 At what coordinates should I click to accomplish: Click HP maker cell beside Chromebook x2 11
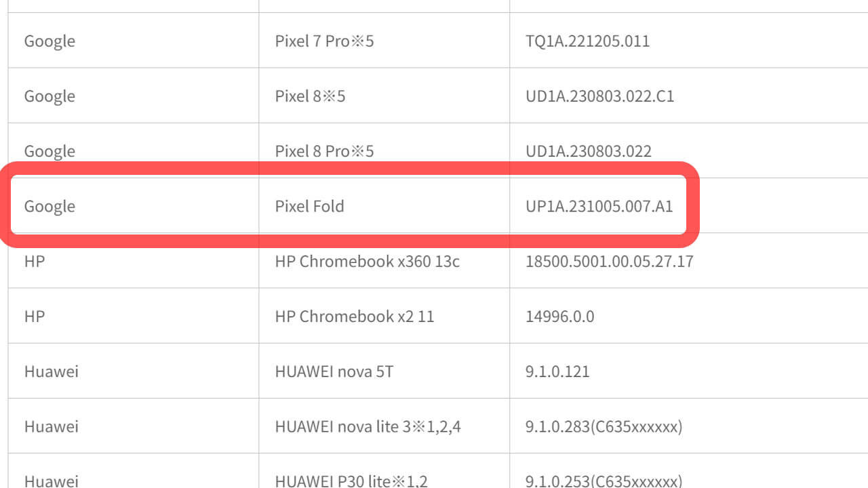35,316
